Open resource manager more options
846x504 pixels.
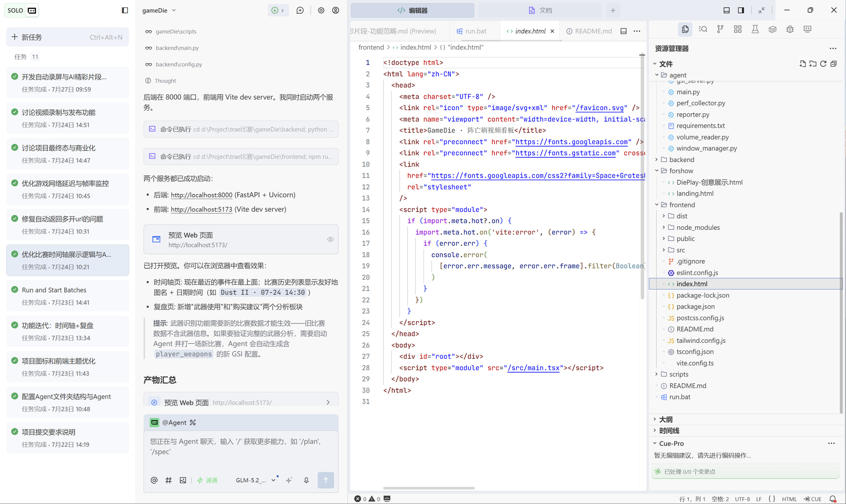[x=833, y=48]
